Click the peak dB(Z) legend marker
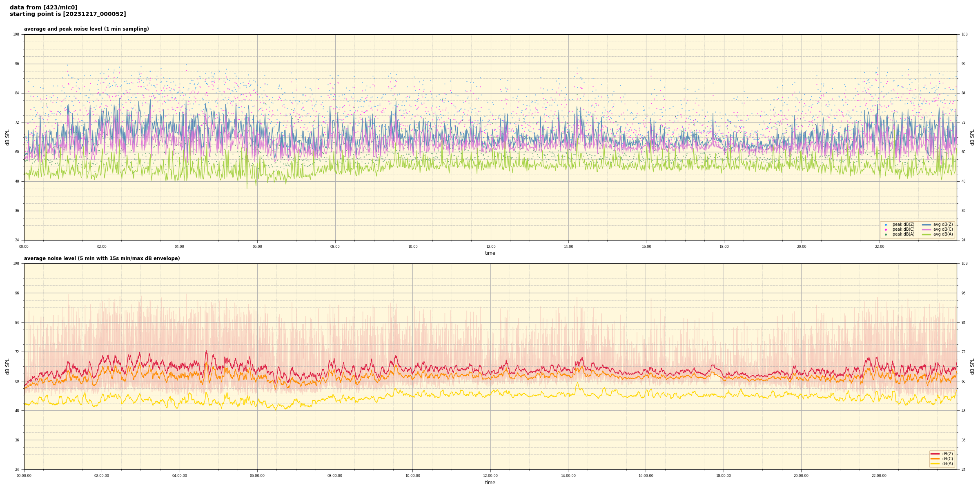 click(886, 225)
